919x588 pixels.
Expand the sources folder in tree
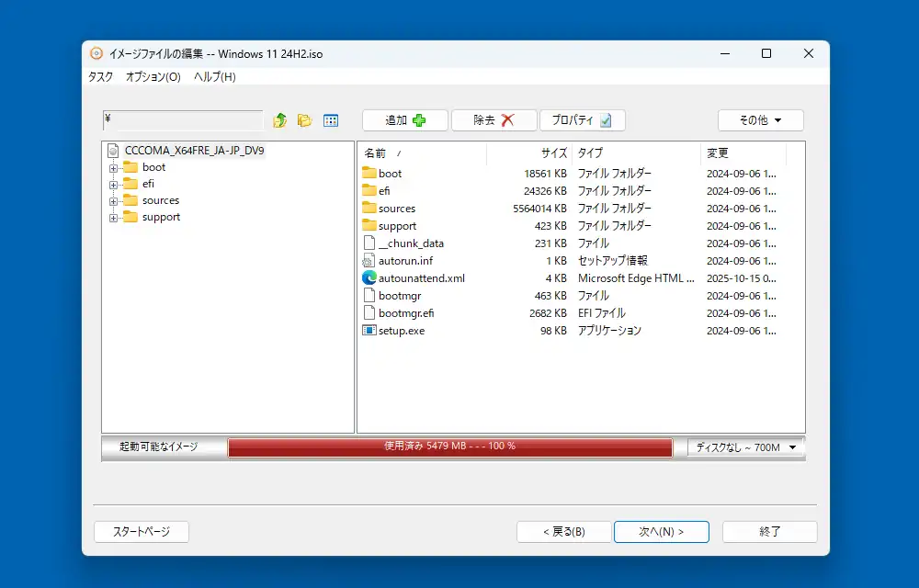click(x=114, y=200)
